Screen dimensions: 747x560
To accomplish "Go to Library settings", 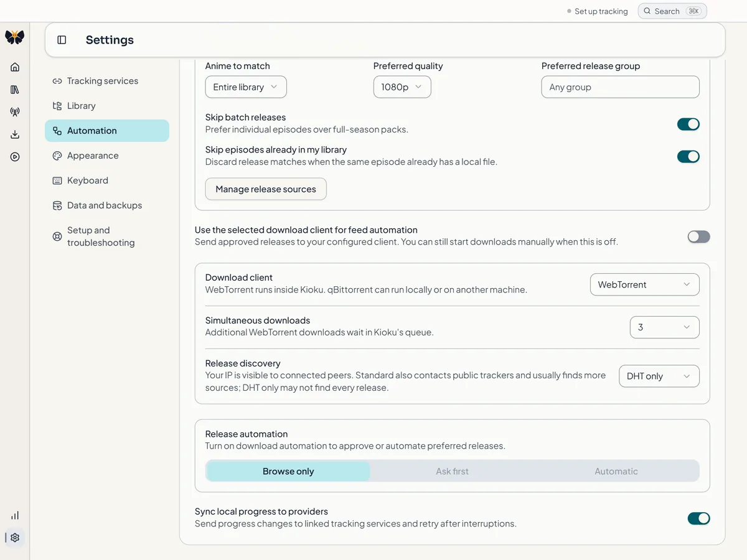I will [107, 106].
